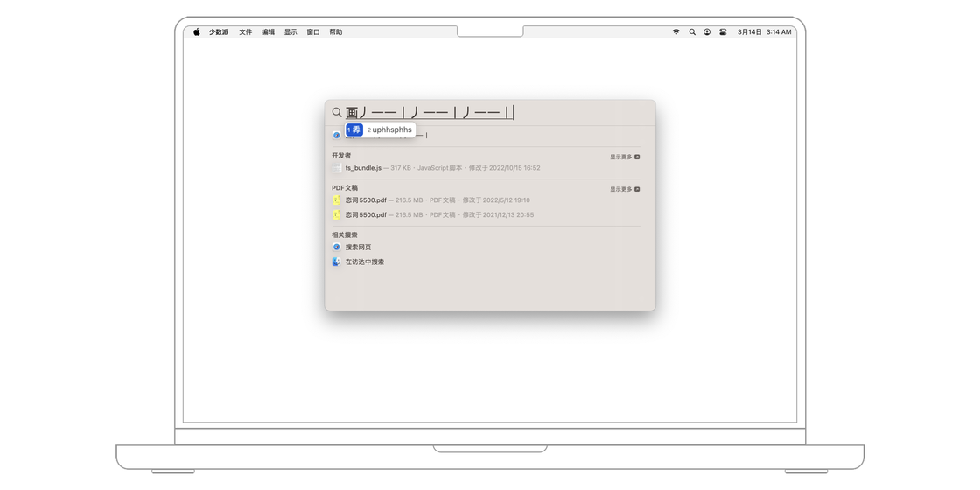980x490 pixels.
Task: Click the 相关搜索 section header
Action: click(x=345, y=235)
